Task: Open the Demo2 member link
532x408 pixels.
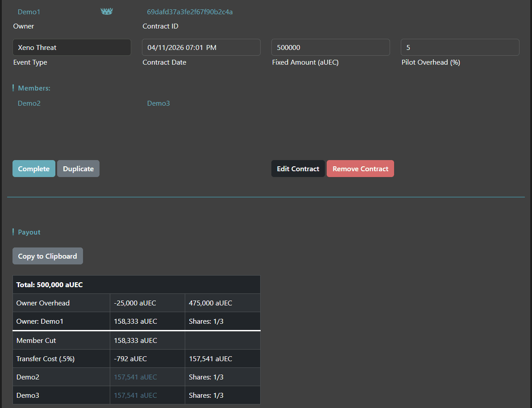Action: [29, 103]
